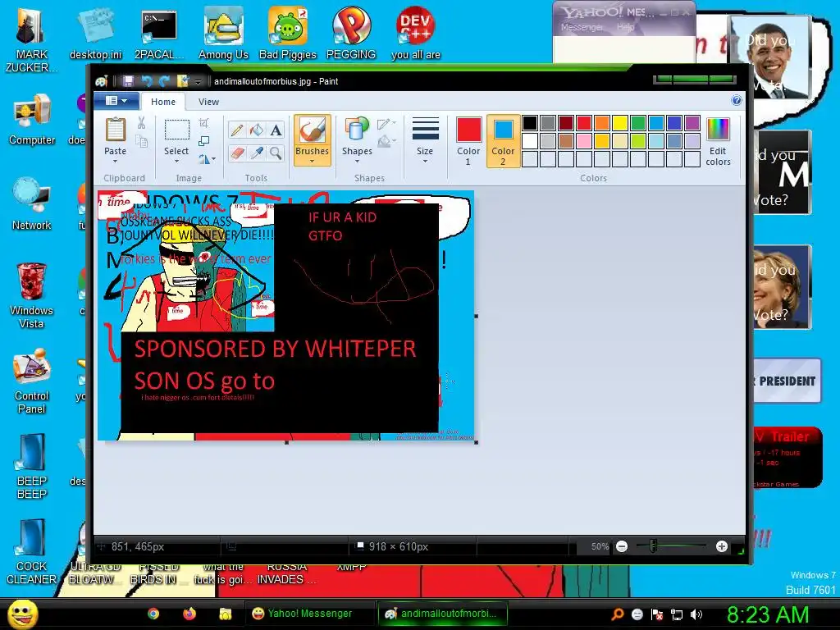Click canvas bottom-right resize handle

click(477, 442)
